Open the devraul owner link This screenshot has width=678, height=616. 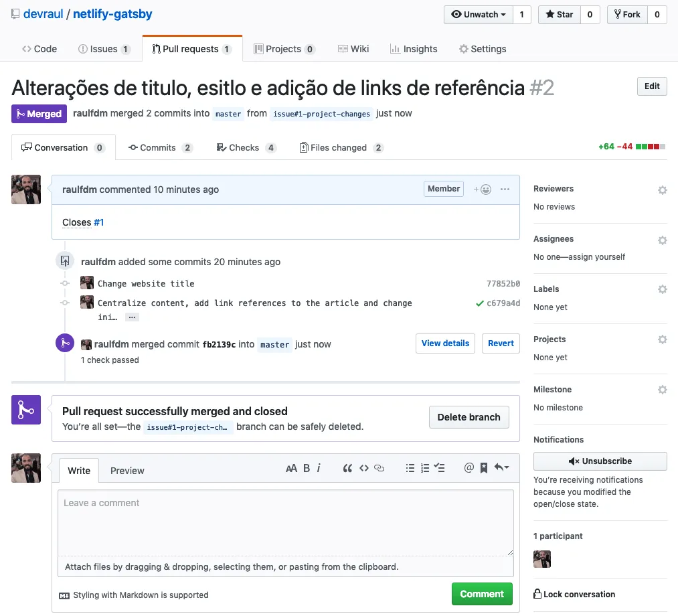click(x=44, y=14)
